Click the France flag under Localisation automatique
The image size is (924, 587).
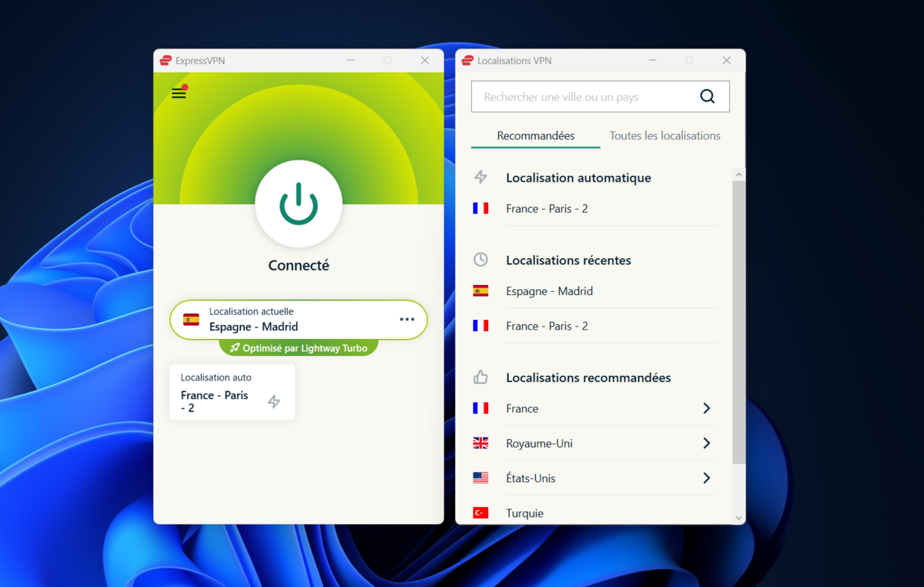click(x=480, y=208)
